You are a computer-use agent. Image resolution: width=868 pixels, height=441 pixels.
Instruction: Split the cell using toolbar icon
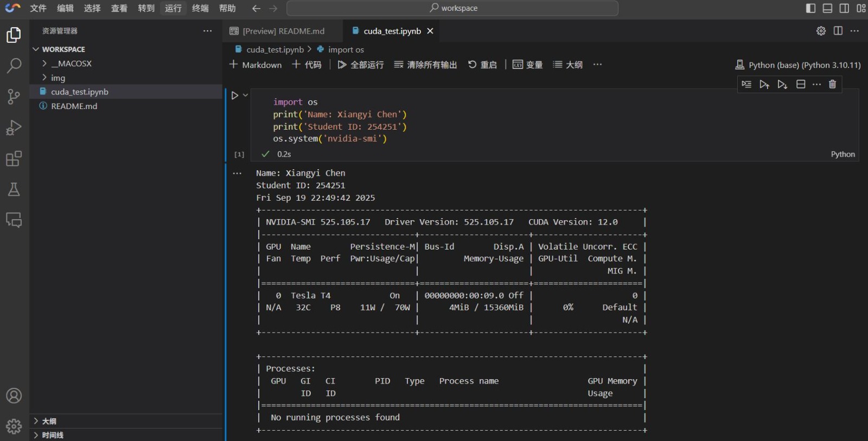coord(800,84)
